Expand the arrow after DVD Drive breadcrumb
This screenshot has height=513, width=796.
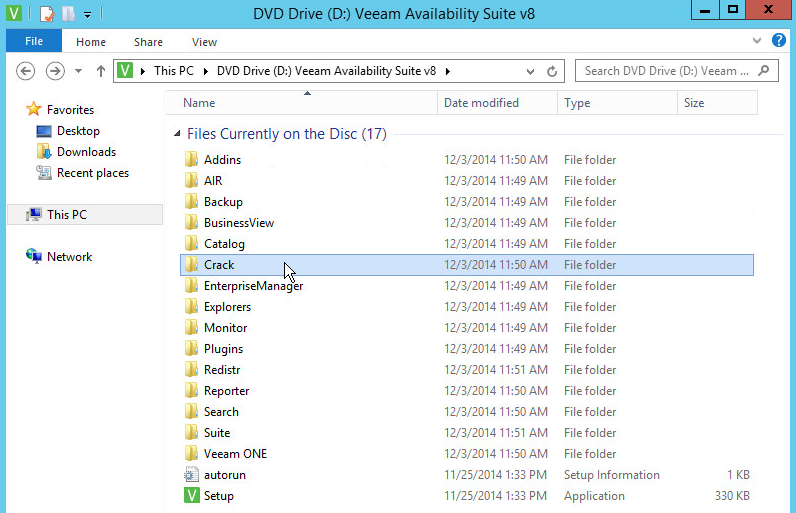[x=448, y=72]
